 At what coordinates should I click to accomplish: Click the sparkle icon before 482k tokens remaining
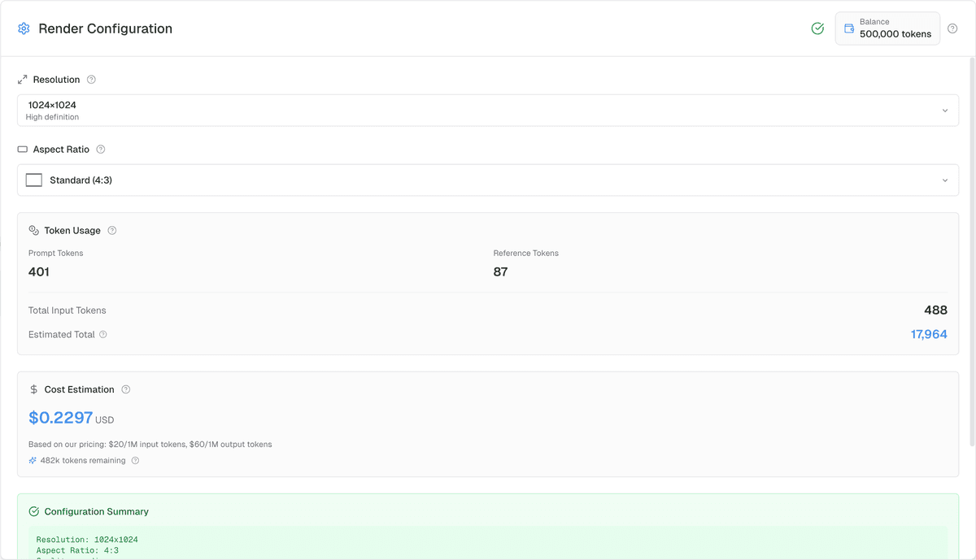[33, 460]
